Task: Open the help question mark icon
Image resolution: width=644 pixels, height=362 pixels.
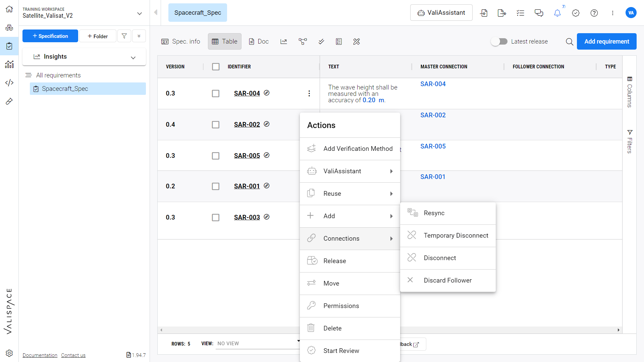Action: tap(594, 13)
